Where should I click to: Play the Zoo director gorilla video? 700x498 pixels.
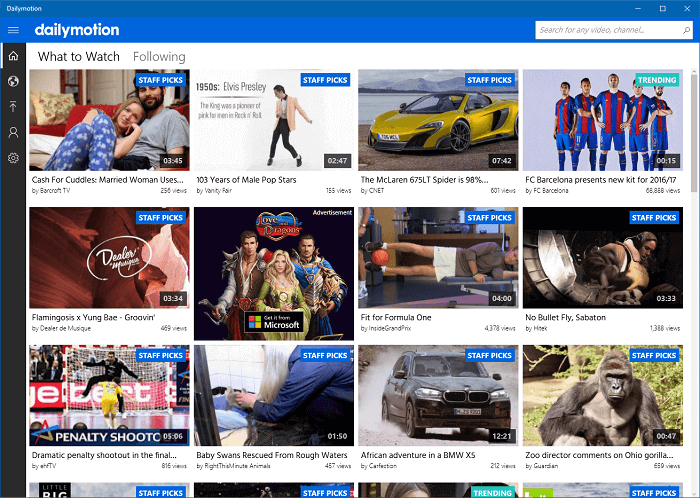tap(602, 396)
